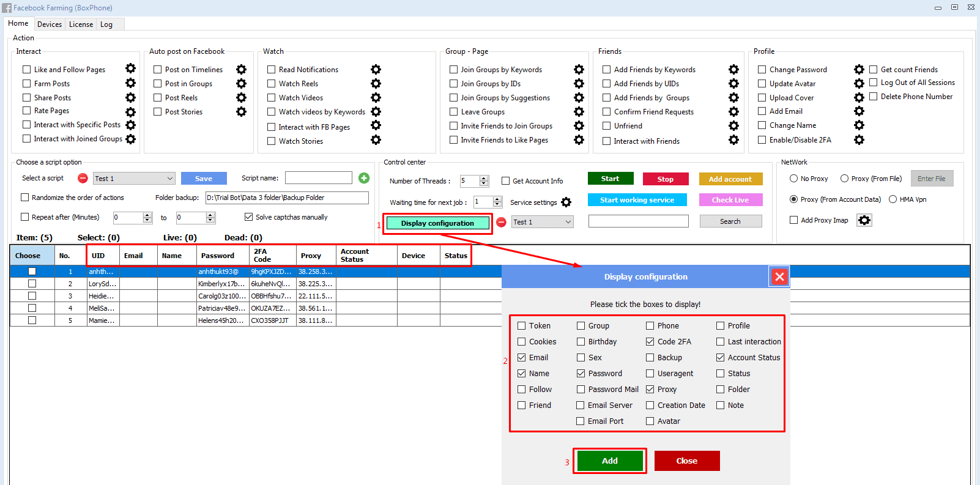Increase Waiting time for next job
Viewport: 980px width, 485px height.
[497, 199]
